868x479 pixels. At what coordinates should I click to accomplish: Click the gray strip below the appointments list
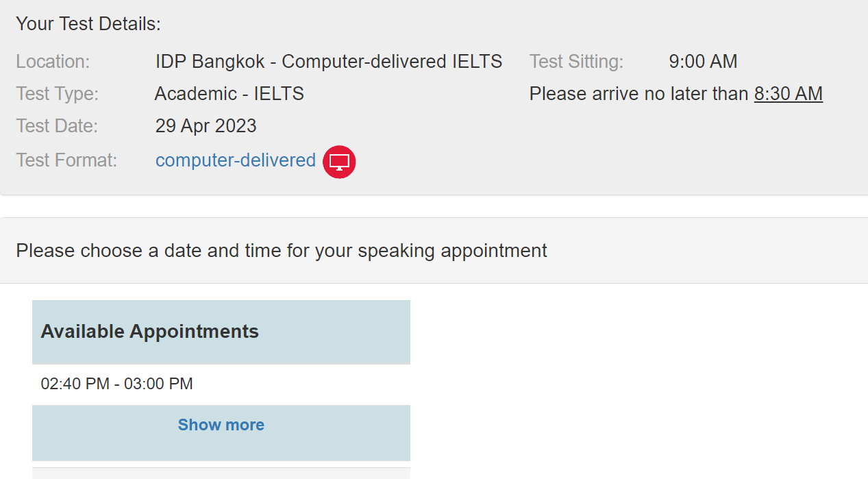221,474
